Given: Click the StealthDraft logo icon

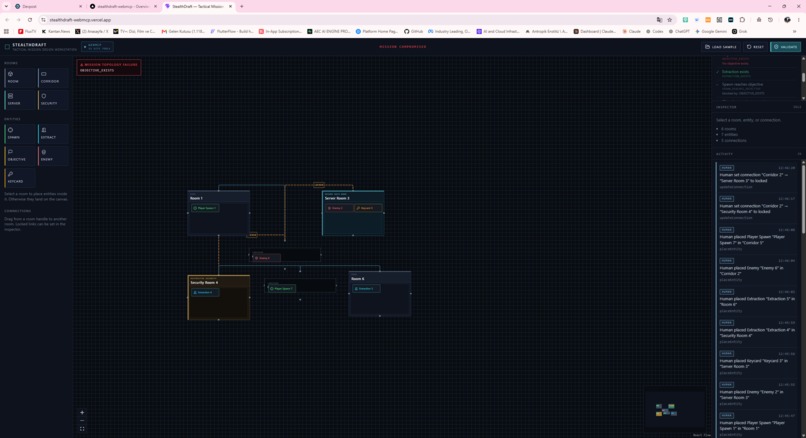Looking at the screenshot, I should (x=7, y=47).
